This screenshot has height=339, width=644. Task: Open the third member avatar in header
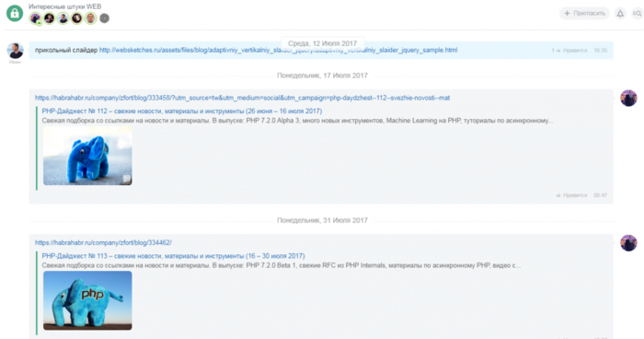coord(63,18)
